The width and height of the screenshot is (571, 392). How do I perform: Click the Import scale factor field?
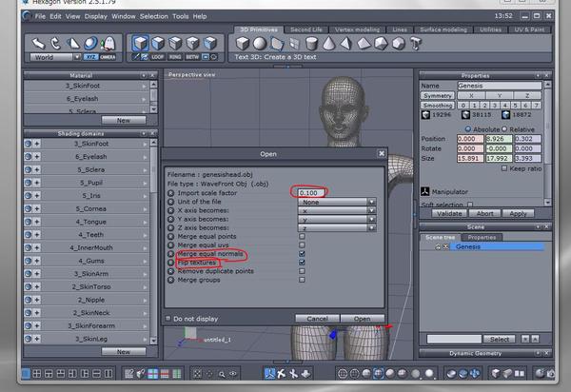(x=310, y=192)
